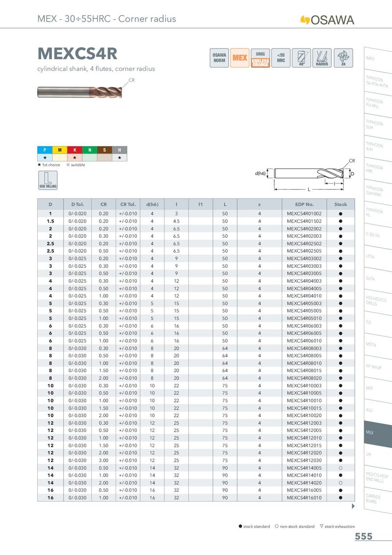The width and height of the screenshot is (392, 555).
Task: Click the EDP No. column header
Action: coord(304,204)
